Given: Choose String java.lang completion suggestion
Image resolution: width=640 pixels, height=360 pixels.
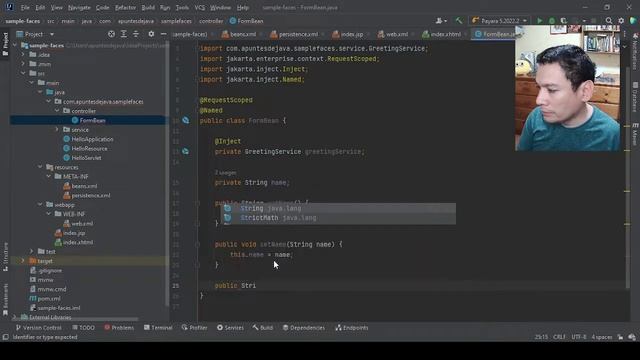Looking at the screenshot, I should (x=338, y=208).
